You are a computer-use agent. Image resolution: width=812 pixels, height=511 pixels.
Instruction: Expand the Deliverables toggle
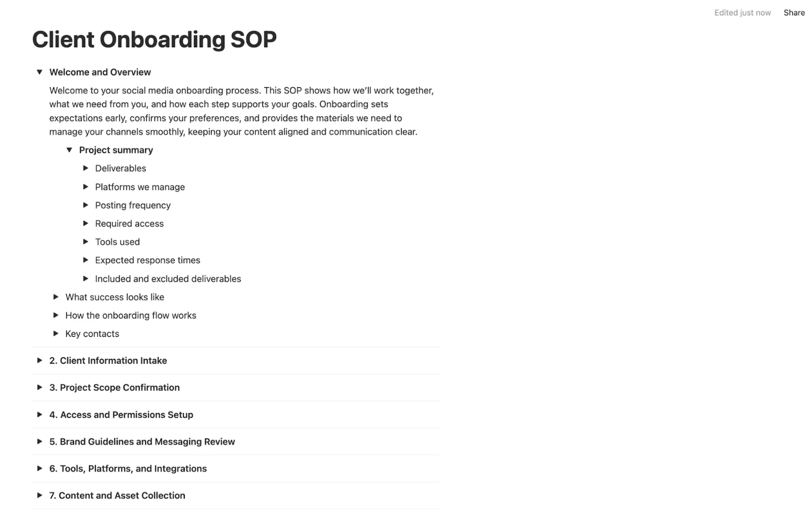tap(85, 168)
